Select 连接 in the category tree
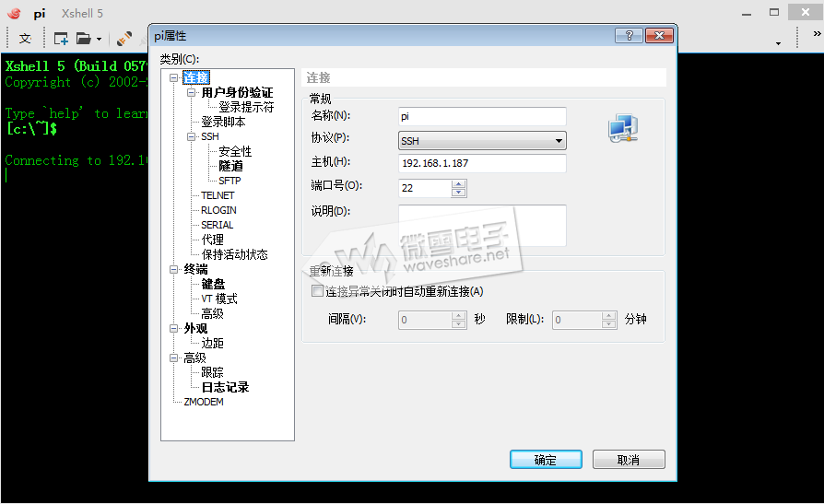Viewport: 824px width, 504px height. click(196, 77)
